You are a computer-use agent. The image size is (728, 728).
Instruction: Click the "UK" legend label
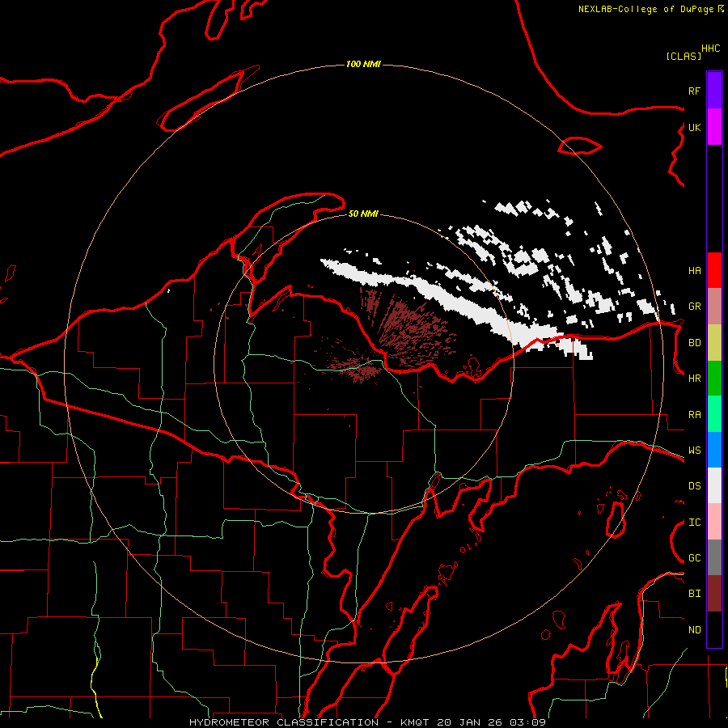[x=694, y=127]
